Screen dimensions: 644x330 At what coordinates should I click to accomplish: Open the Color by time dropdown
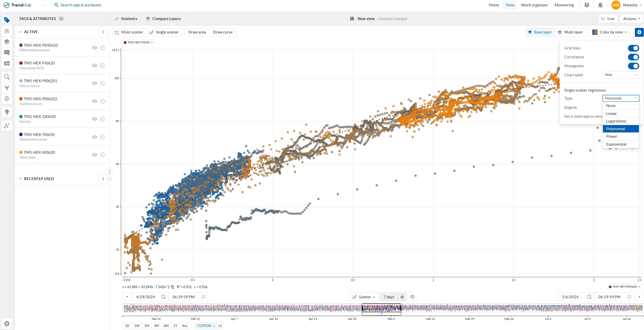pos(609,32)
